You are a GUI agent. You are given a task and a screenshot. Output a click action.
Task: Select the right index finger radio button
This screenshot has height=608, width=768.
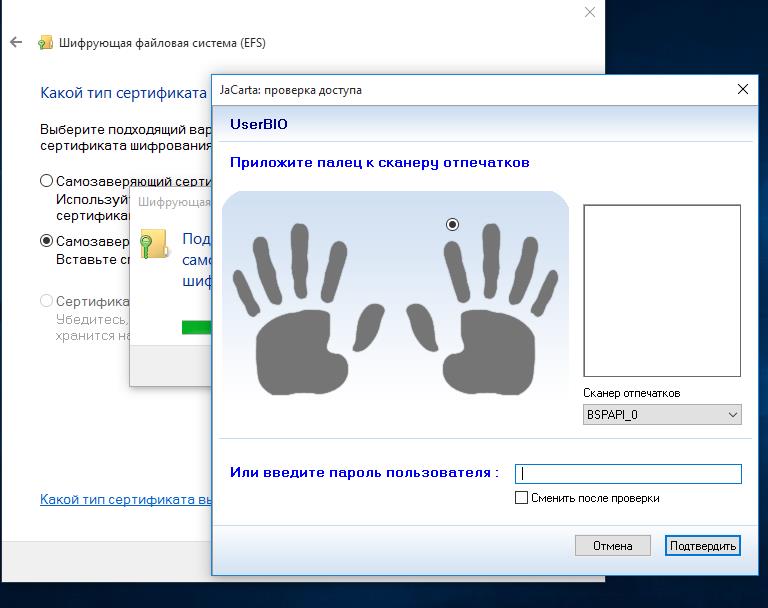coord(452,224)
